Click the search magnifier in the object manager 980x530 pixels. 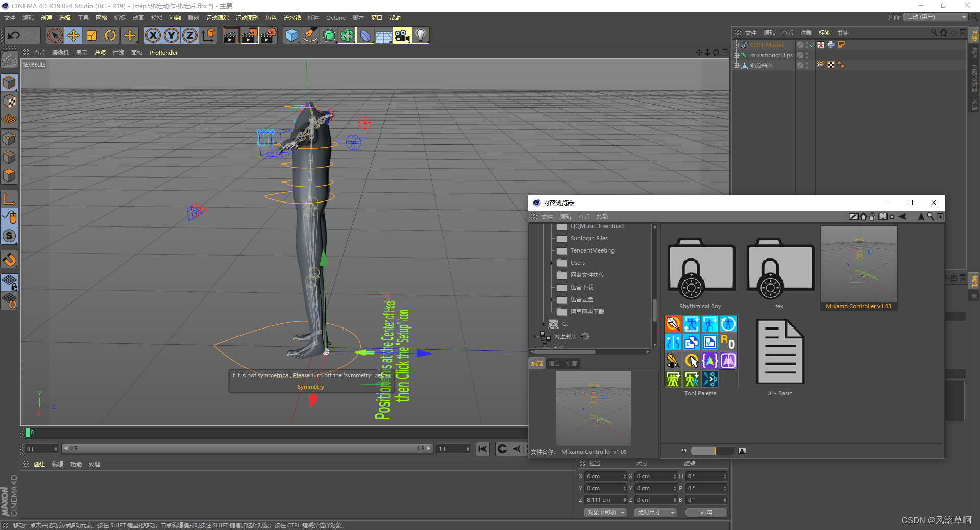934,32
